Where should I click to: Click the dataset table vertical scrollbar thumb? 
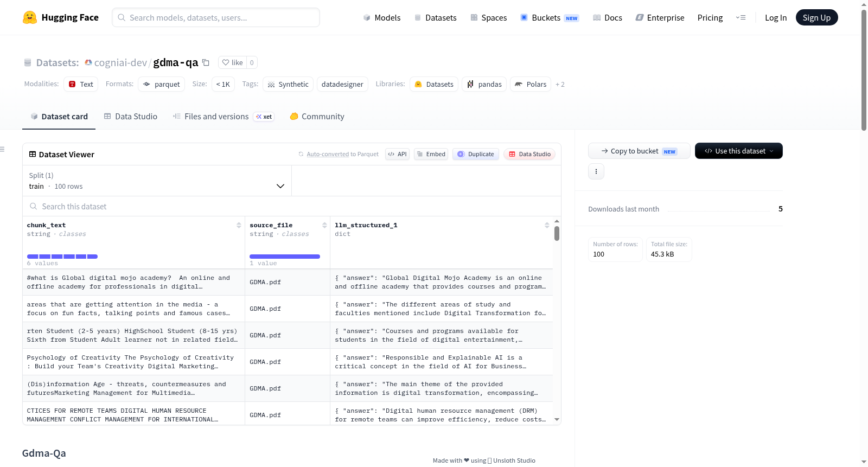(x=557, y=234)
